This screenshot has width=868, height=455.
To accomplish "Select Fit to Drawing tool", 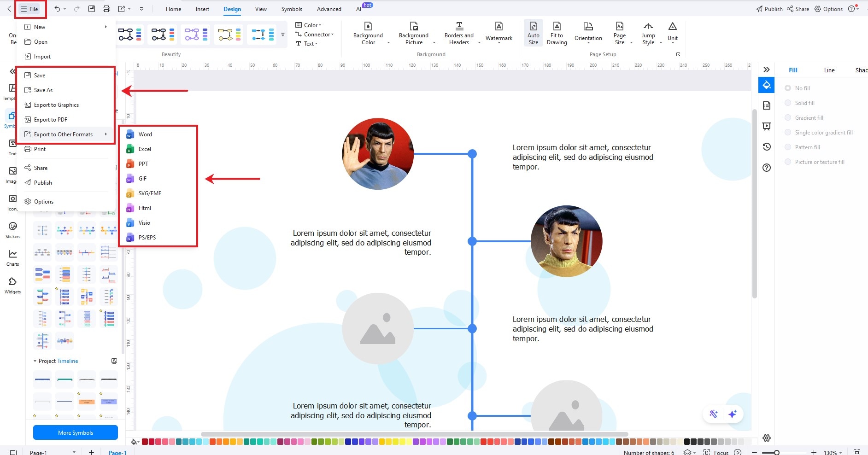I will point(557,33).
